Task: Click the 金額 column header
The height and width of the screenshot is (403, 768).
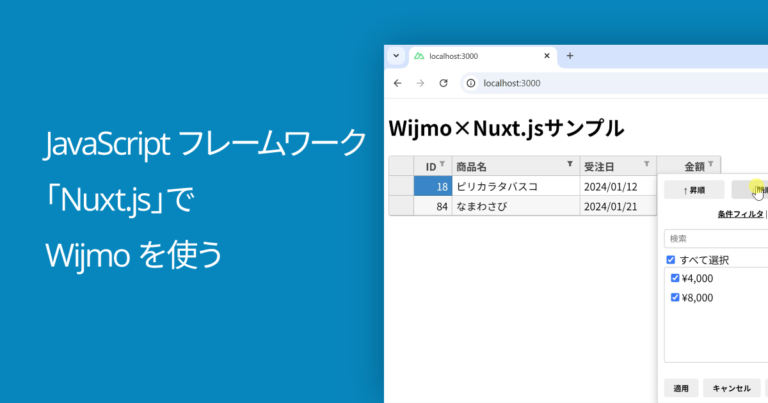Action: tap(689, 166)
